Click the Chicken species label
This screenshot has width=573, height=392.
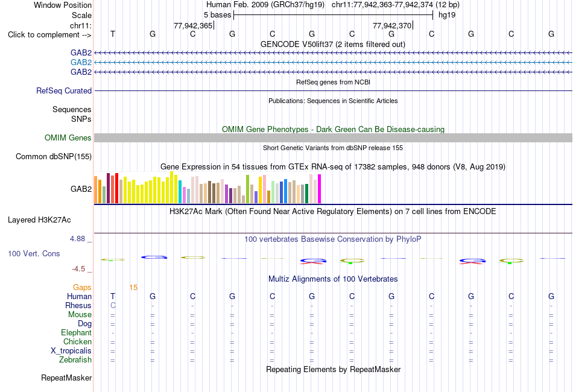tap(77, 341)
